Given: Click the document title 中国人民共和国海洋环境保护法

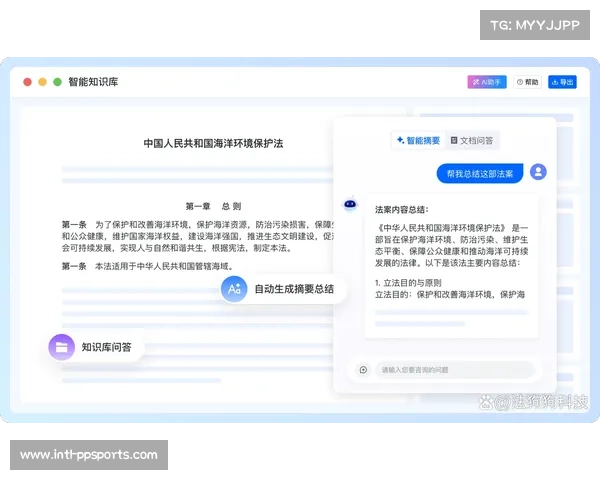Looking at the screenshot, I should (213, 144).
